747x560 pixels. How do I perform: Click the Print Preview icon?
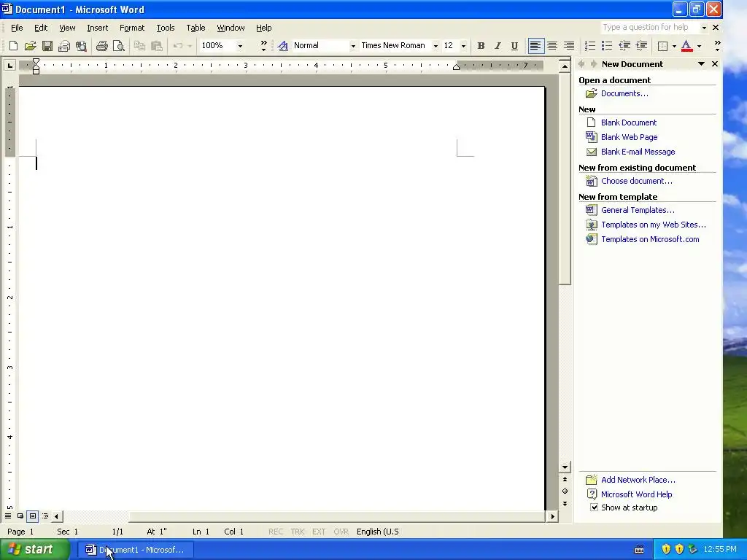pyautogui.click(x=119, y=46)
